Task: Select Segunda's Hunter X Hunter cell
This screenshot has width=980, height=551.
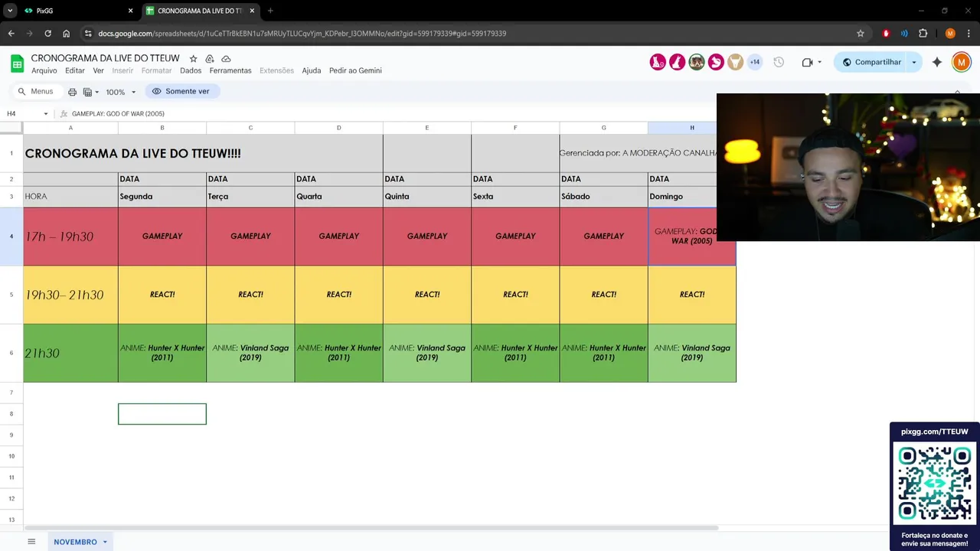Action: pyautogui.click(x=162, y=353)
